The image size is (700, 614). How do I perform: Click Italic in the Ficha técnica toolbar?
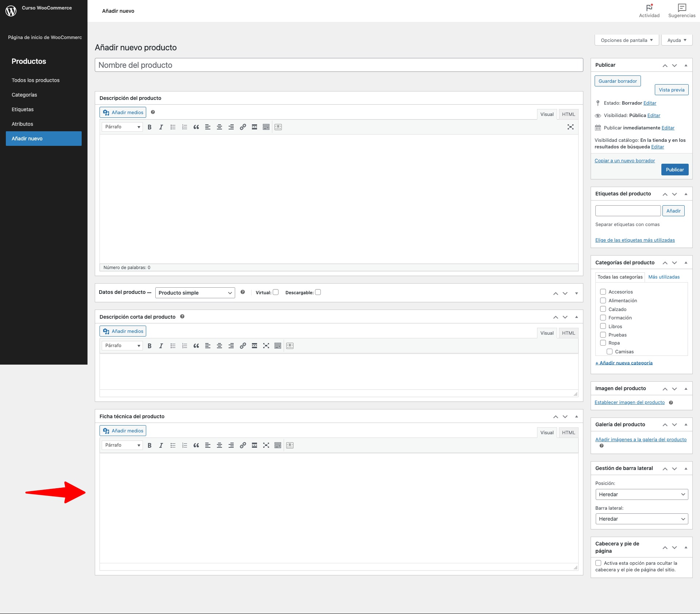[x=161, y=445]
